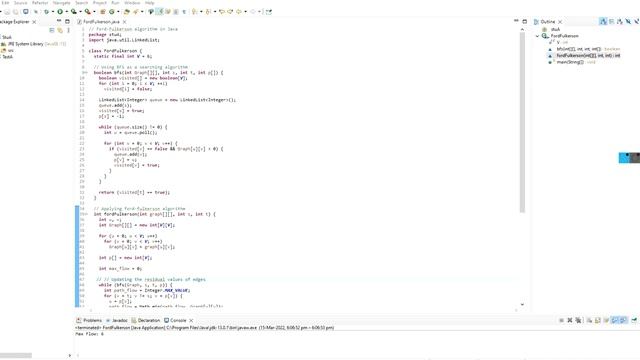
Task: Open the Refactor menu
Action: (40, 3)
